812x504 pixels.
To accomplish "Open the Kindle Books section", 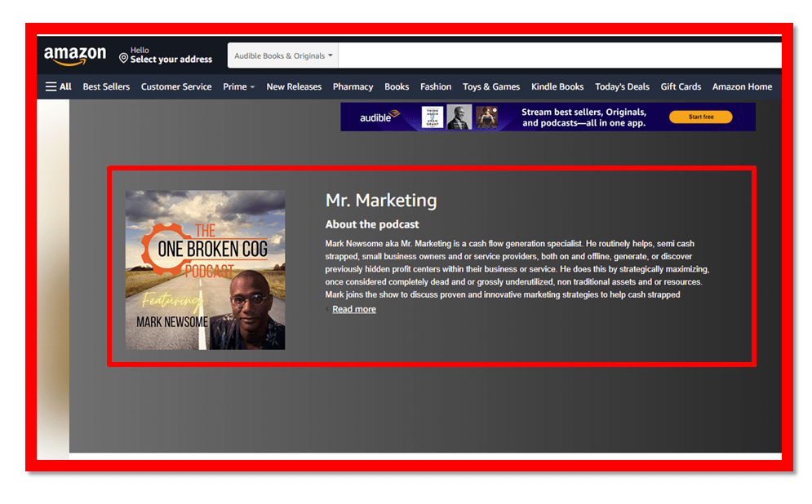I will [557, 86].
